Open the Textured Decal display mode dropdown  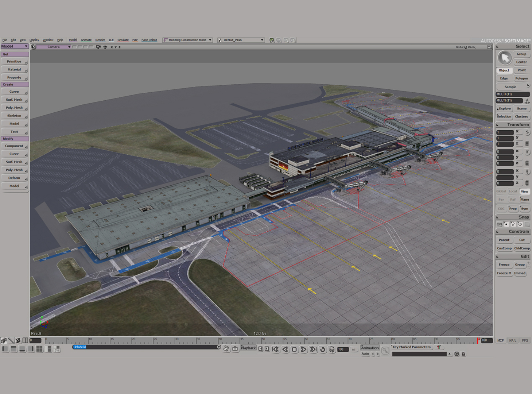465,47
